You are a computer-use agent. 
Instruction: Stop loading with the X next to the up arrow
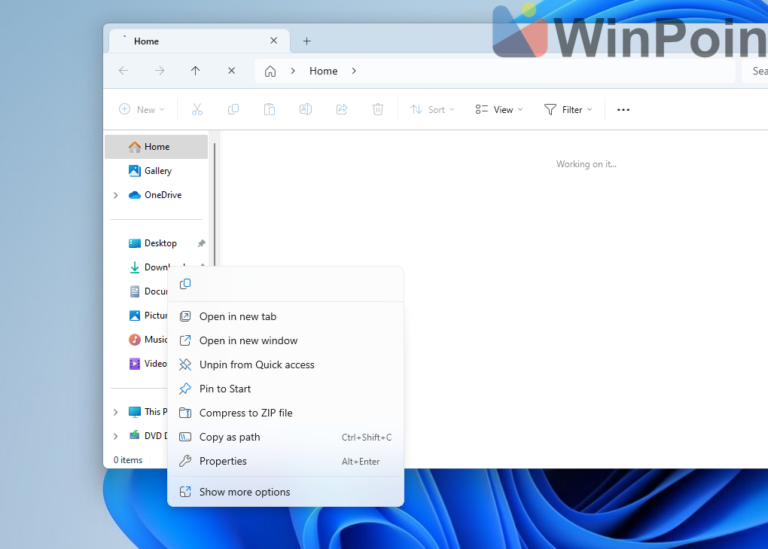[232, 71]
